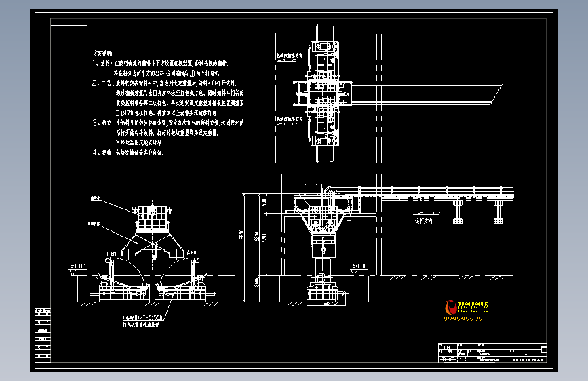Select the 2000 pit depth dimension
This screenshot has width=588, height=381.
[x=257, y=282]
